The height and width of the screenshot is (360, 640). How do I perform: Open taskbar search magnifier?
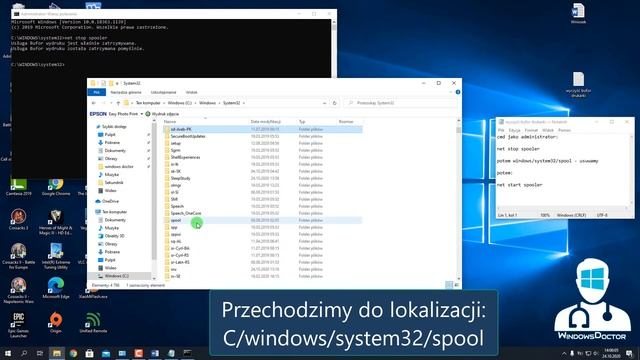[x=24, y=353]
